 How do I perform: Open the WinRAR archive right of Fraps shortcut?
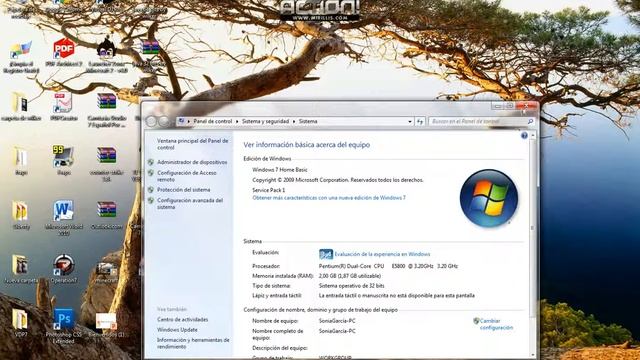point(107,164)
